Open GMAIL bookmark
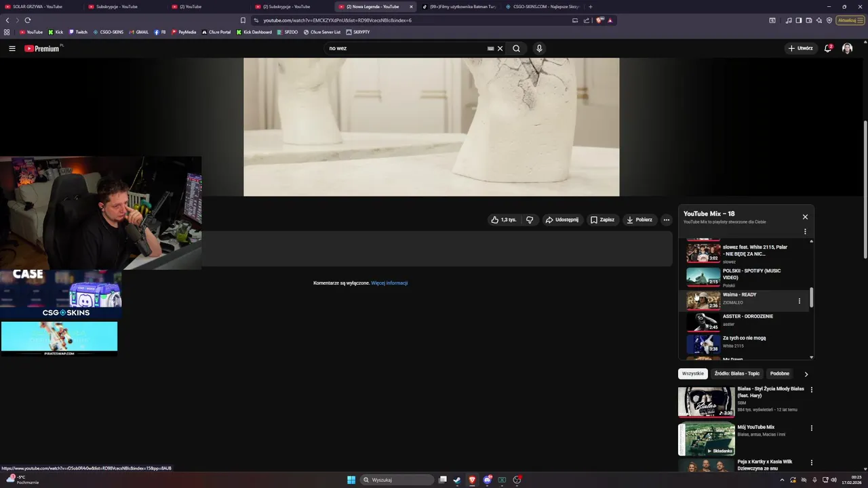Image resolution: width=868 pixels, height=488 pixels. [138, 32]
